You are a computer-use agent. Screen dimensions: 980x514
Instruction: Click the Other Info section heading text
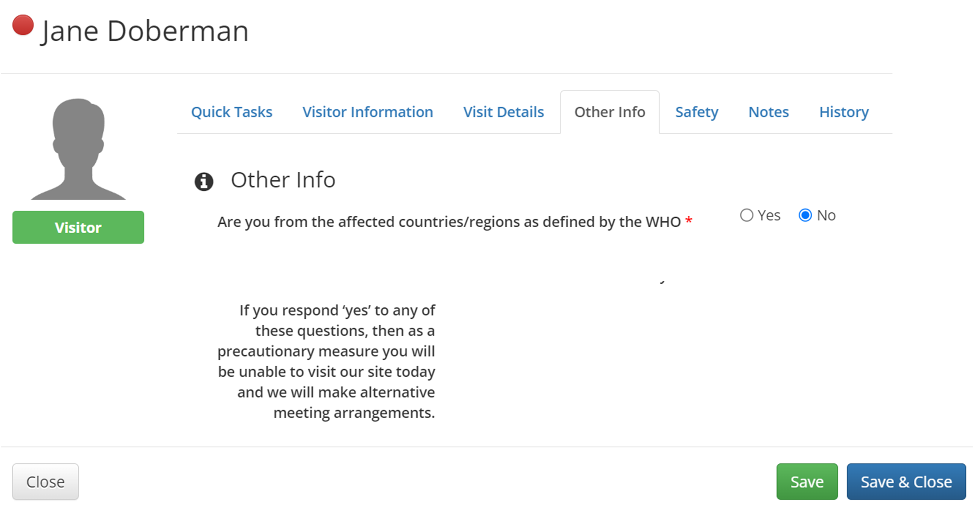283,180
